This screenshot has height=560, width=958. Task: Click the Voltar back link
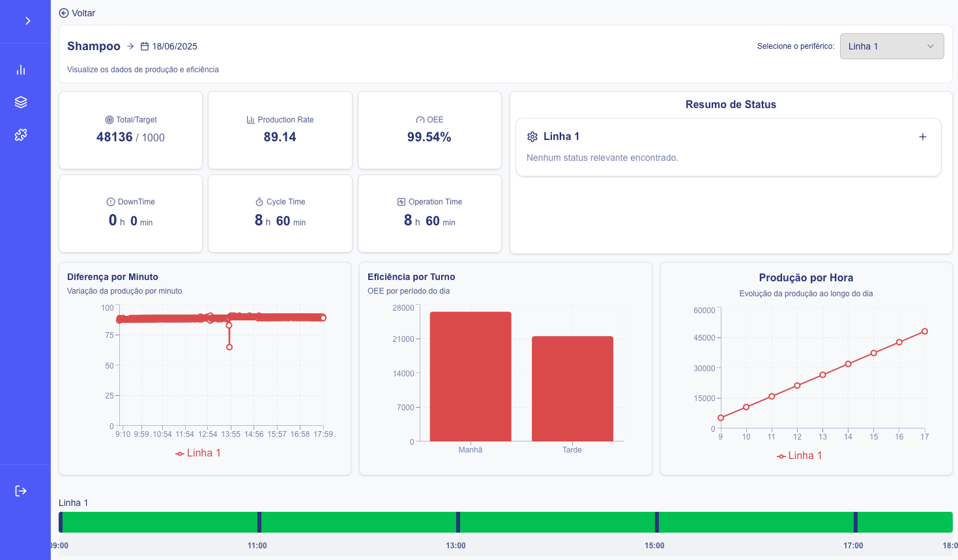click(x=77, y=13)
